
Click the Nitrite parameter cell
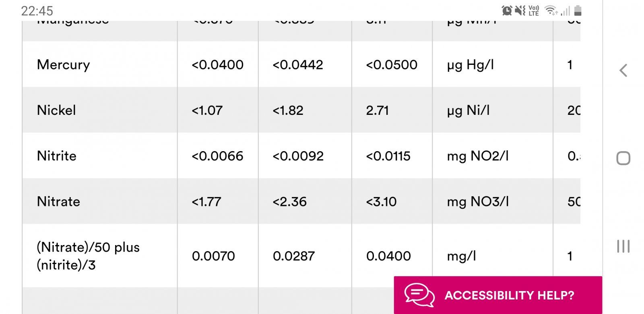pyautogui.click(x=100, y=156)
